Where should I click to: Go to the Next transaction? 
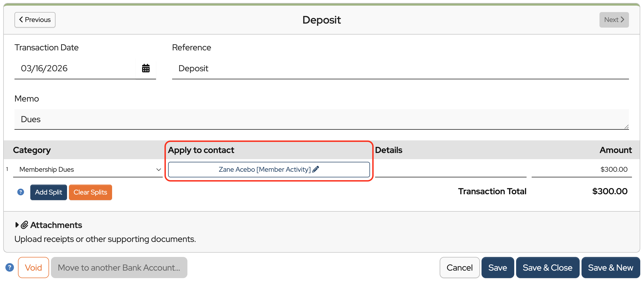614,20
